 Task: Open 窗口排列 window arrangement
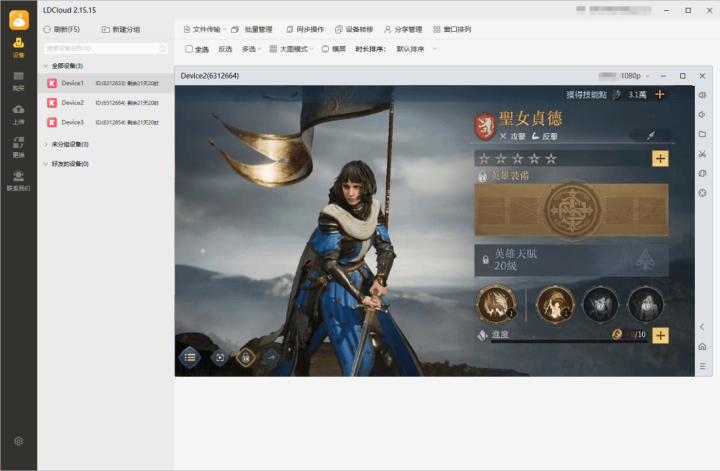pyautogui.click(x=452, y=29)
